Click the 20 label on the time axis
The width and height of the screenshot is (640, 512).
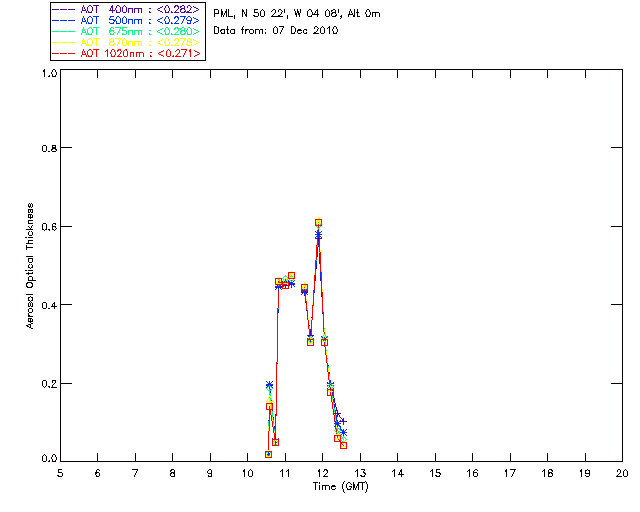pos(622,473)
